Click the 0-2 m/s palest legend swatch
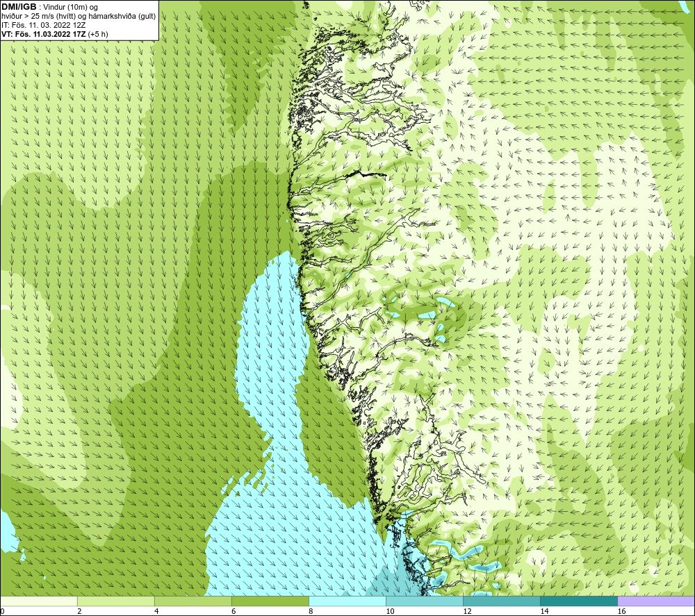The image size is (695, 616). [39, 601]
